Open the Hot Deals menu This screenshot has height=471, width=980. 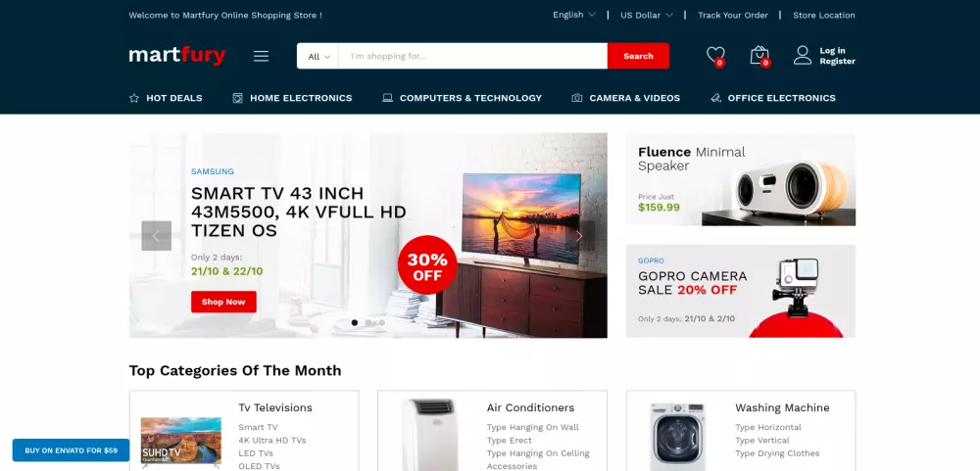(166, 98)
